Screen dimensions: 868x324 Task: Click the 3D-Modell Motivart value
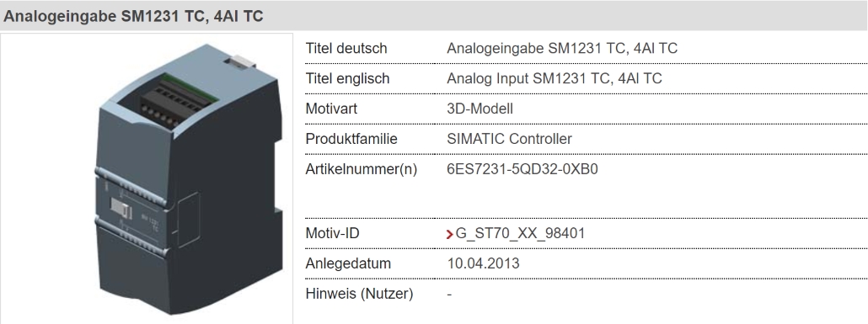click(x=480, y=109)
